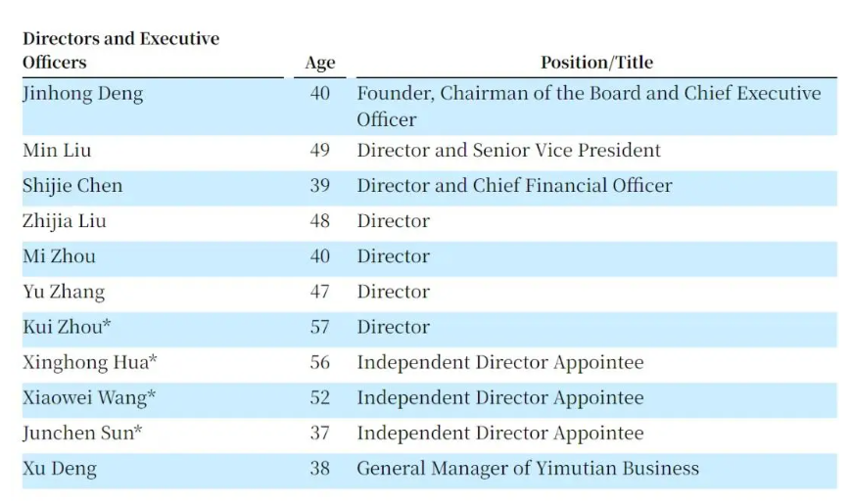Click the name Kui Zhou with asterisk
This screenshot has height=504, width=852.
tap(67, 327)
